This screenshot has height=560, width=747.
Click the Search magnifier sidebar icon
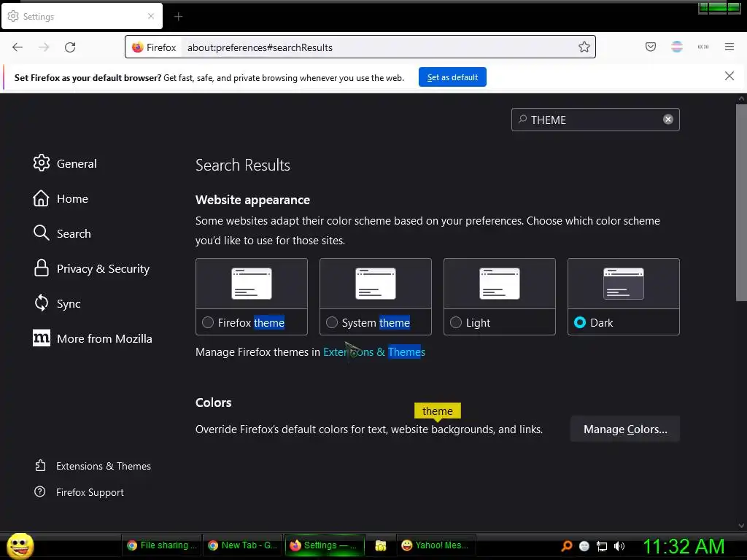[x=42, y=233]
